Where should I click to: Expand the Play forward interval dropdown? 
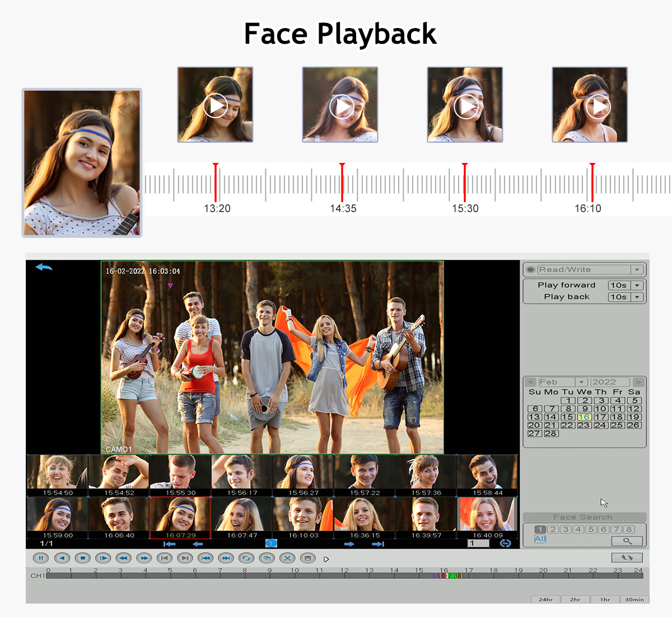[637, 286]
